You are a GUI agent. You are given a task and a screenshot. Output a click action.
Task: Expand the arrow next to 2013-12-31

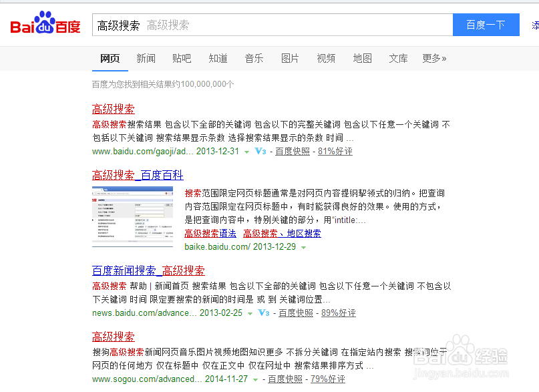pyautogui.click(x=246, y=152)
